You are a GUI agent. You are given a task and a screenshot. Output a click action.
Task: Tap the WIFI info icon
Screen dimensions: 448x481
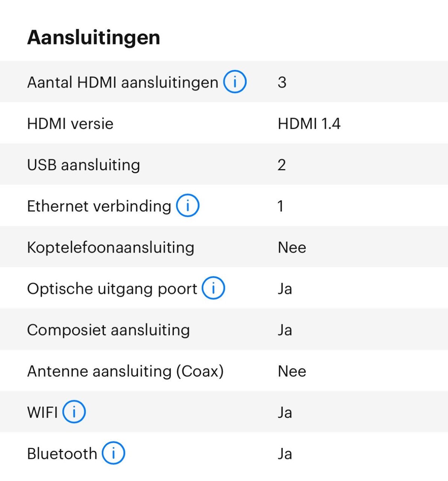(x=74, y=412)
